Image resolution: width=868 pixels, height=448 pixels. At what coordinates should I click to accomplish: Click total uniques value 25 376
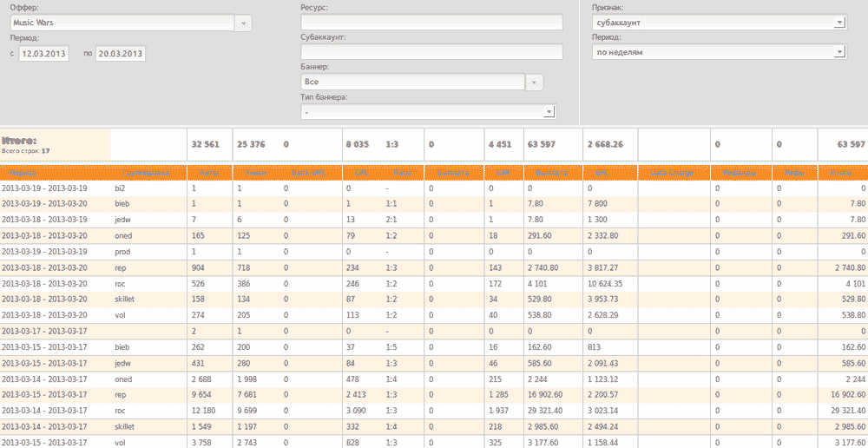pyautogui.click(x=251, y=144)
